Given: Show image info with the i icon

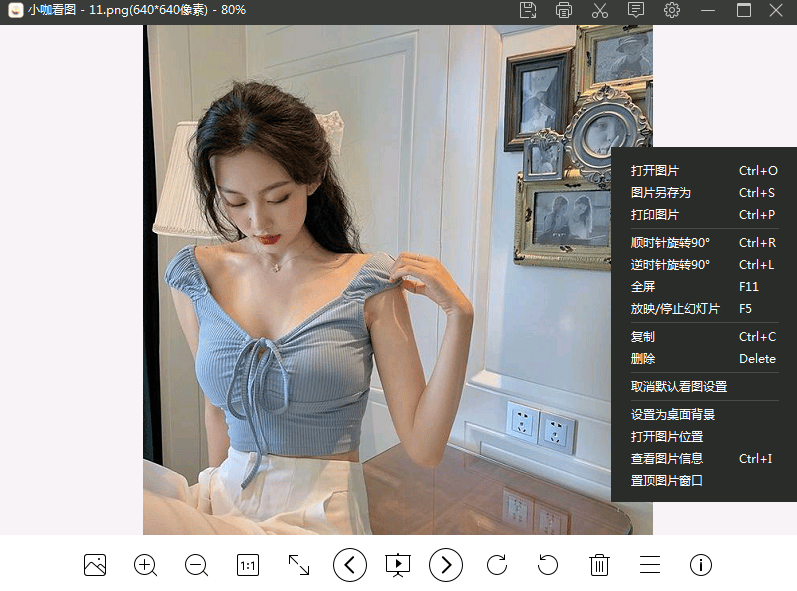Looking at the screenshot, I should pyautogui.click(x=701, y=565).
